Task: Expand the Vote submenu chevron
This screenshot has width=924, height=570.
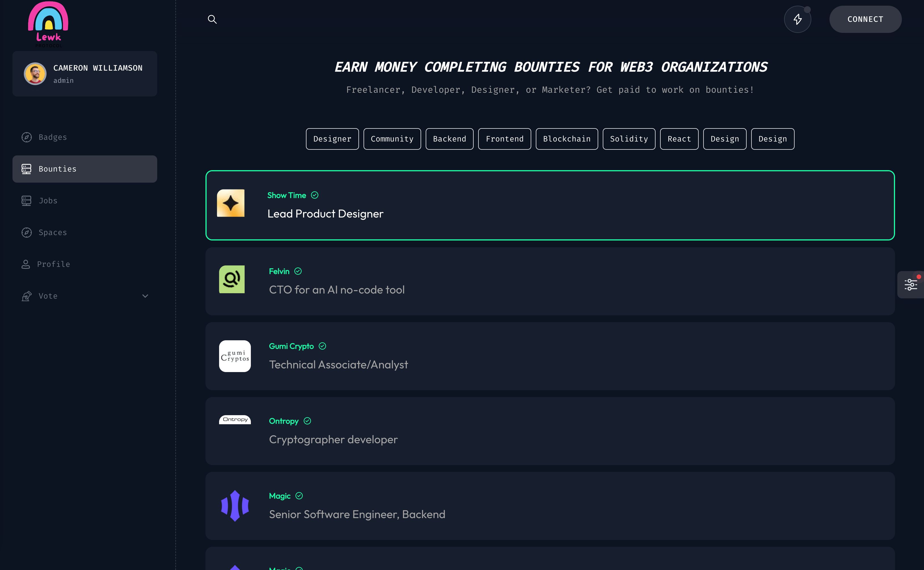Action: pos(145,296)
